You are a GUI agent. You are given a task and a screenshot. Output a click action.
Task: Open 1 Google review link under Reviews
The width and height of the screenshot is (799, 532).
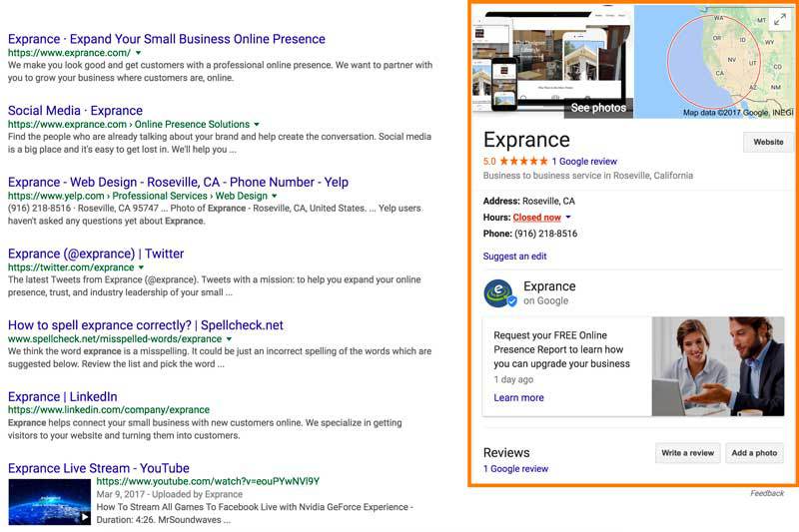[515, 469]
